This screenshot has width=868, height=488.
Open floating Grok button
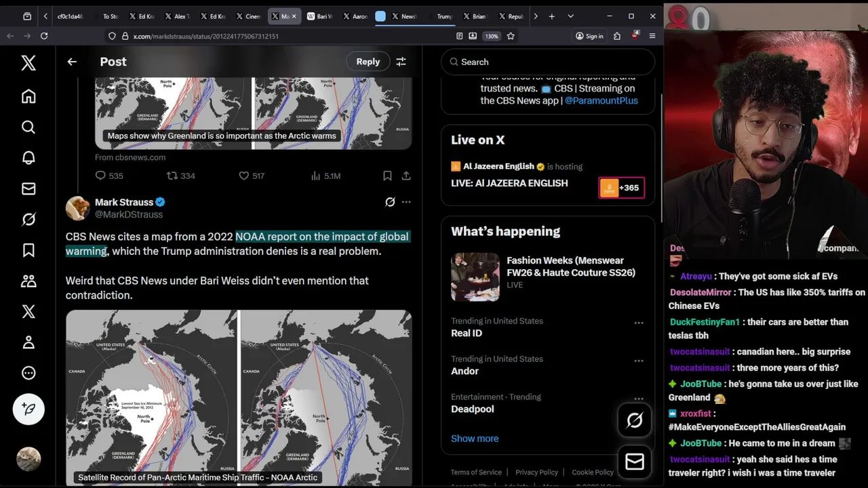635,420
